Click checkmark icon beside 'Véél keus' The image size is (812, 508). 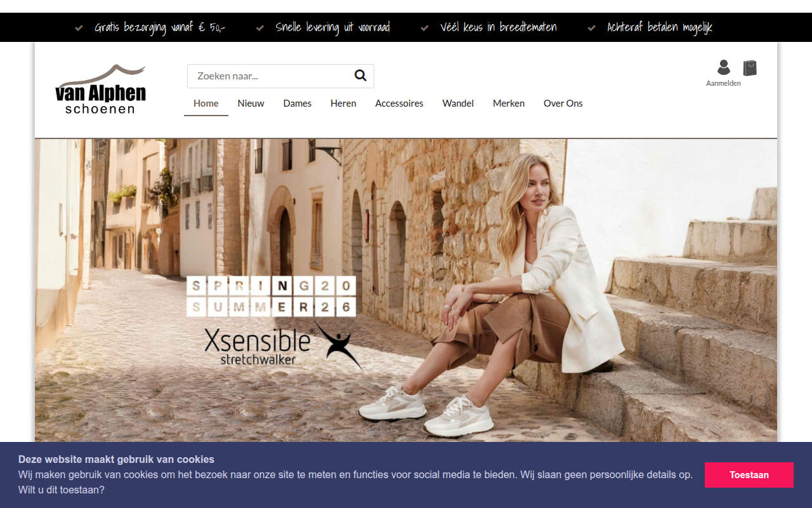(x=425, y=28)
